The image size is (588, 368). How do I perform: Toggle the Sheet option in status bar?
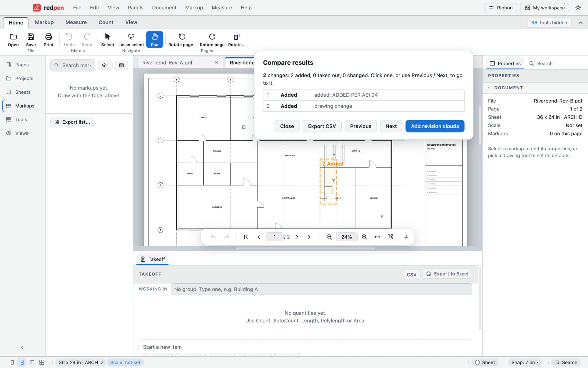(485, 362)
